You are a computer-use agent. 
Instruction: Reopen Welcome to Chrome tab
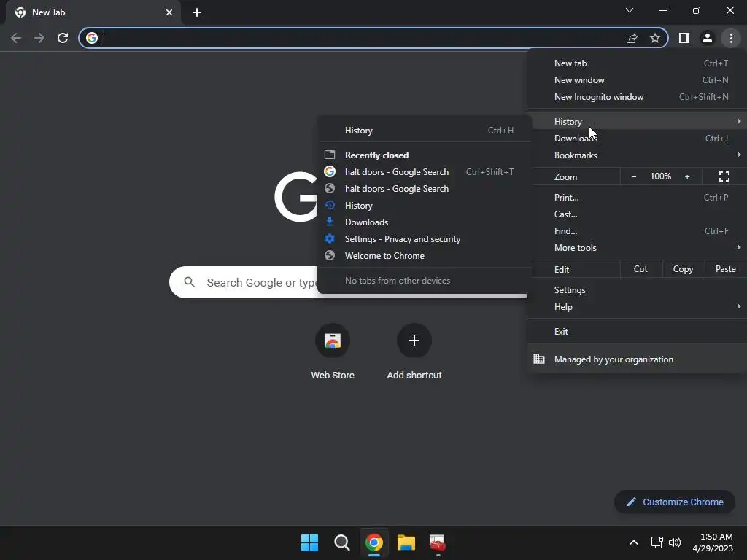pos(424,256)
